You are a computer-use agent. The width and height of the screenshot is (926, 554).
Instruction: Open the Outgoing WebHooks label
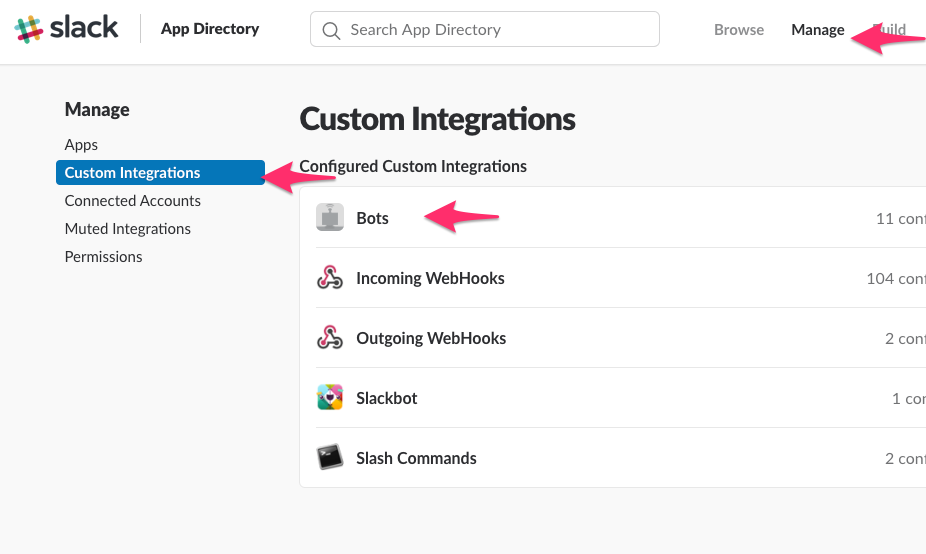pyautogui.click(x=431, y=338)
